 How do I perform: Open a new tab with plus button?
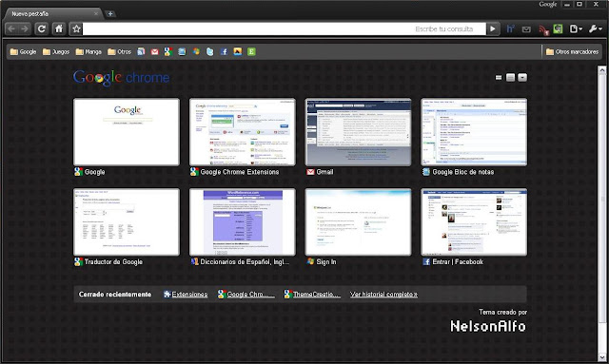pyautogui.click(x=110, y=14)
